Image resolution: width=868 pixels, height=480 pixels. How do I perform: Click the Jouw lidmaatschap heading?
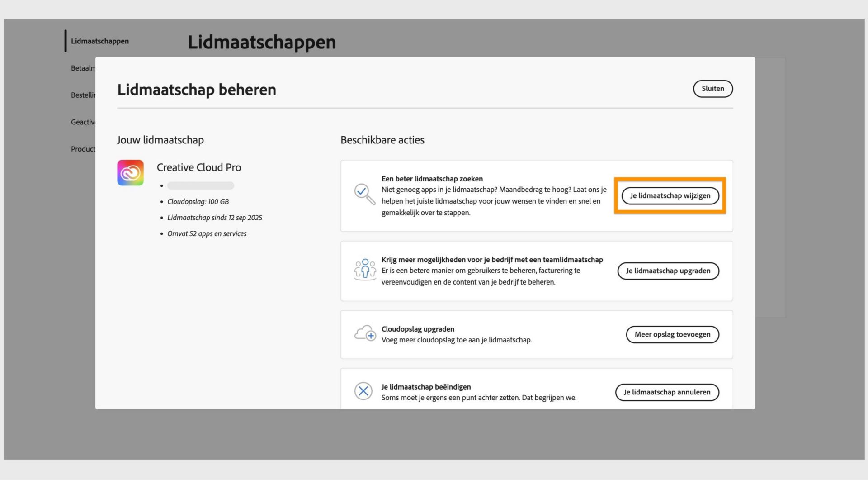(x=160, y=140)
